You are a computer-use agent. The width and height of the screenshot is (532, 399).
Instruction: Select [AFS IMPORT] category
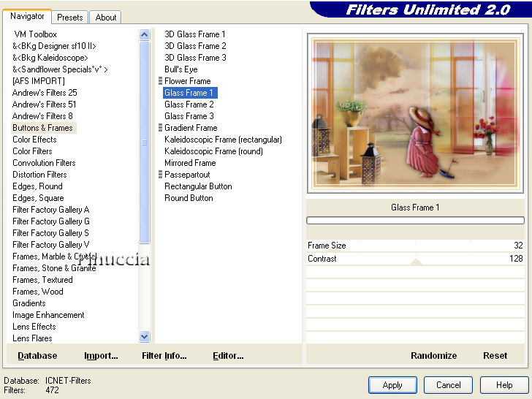click(38, 81)
